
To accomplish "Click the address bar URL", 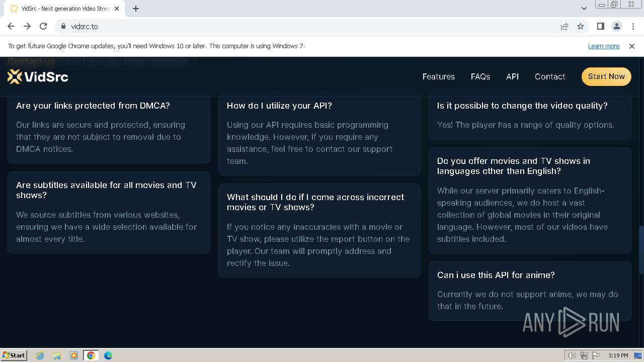I will [x=85, y=26].
